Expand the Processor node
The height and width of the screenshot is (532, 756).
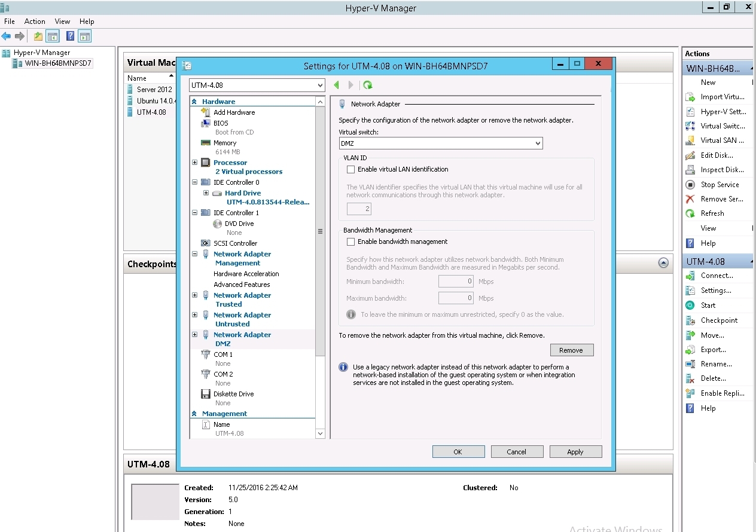coord(194,163)
